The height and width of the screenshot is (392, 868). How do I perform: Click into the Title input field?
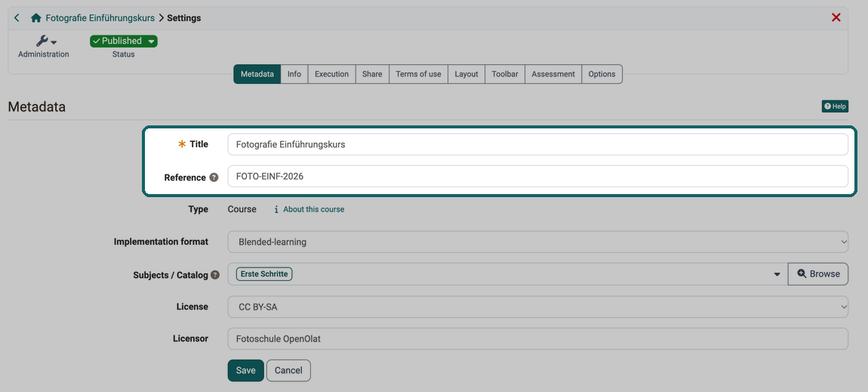[537, 144]
